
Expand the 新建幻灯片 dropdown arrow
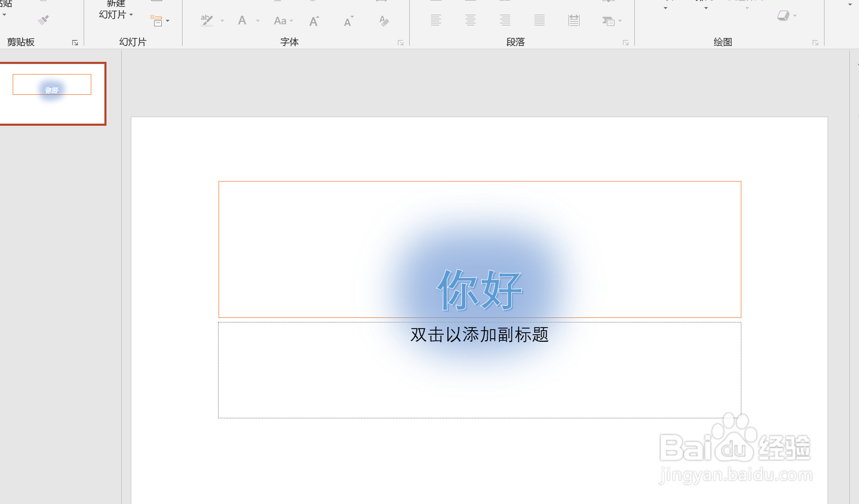130,15
